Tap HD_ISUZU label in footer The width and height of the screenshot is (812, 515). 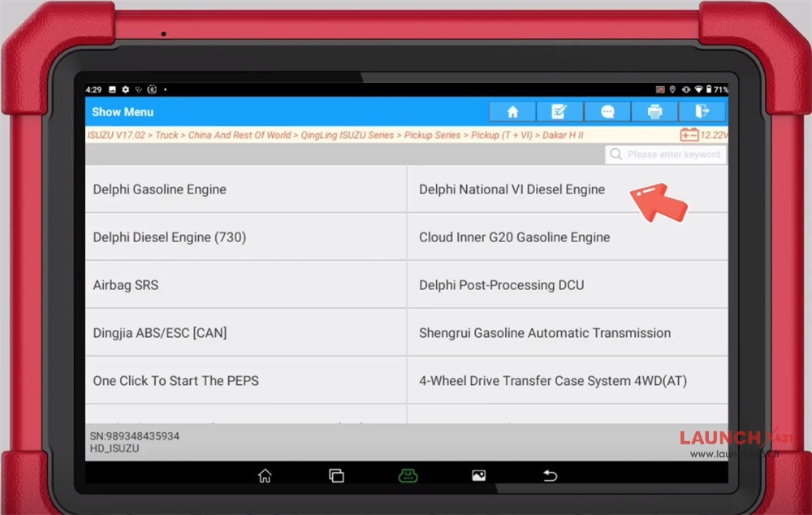point(114,448)
